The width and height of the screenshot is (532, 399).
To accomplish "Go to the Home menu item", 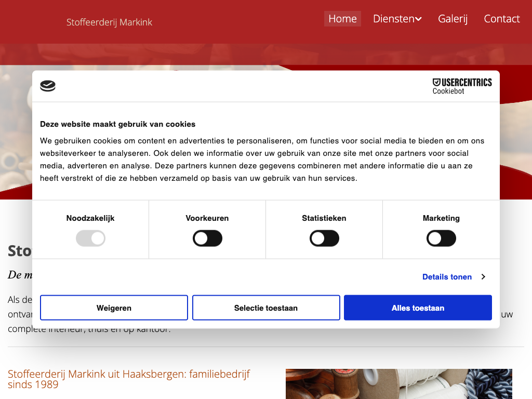I will [342, 19].
